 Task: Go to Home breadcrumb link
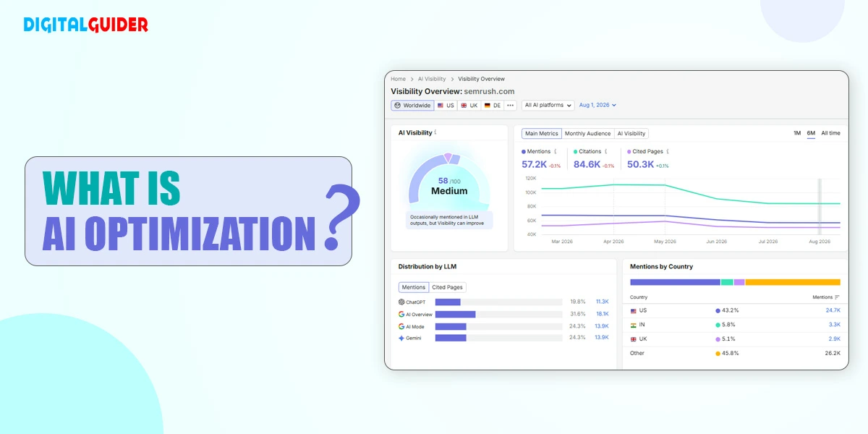pos(398,79)
